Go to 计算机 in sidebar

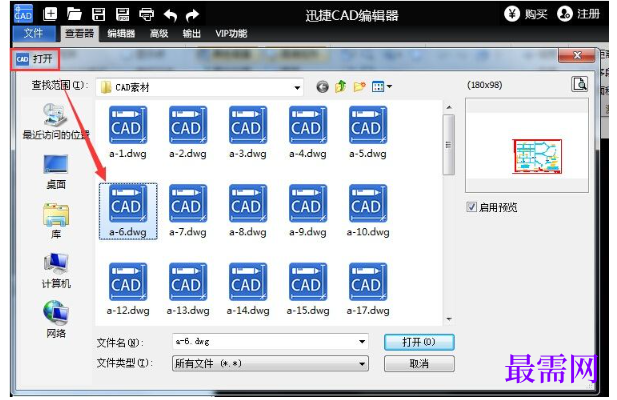pyautogui.click(x=56, y=271)
